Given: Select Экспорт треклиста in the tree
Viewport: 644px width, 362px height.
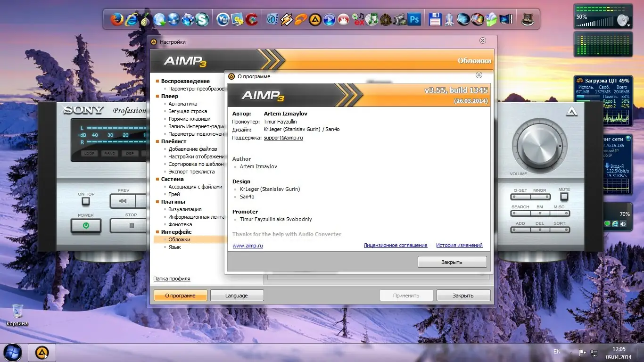Looking at the screenshot, I should pyautogui.click(x=191, y=172).
